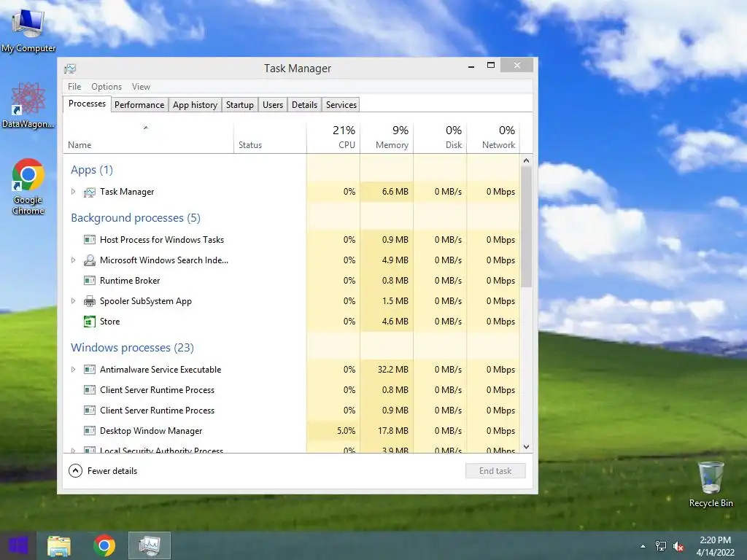Sort by the Status column header

(x=270, y=138)
